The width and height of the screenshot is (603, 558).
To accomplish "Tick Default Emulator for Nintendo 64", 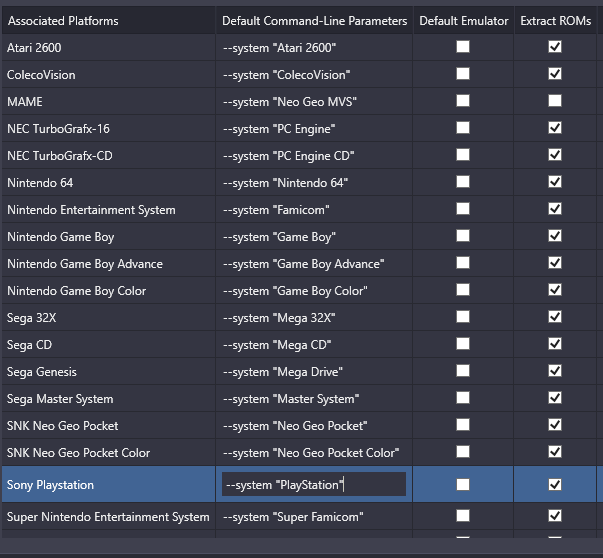I will pos(463,182).
